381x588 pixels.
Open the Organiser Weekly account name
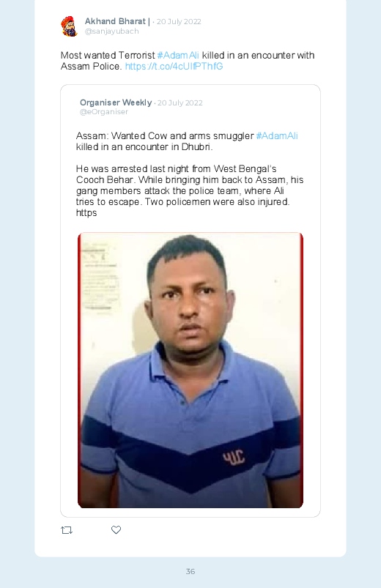[x=116, y=103]
